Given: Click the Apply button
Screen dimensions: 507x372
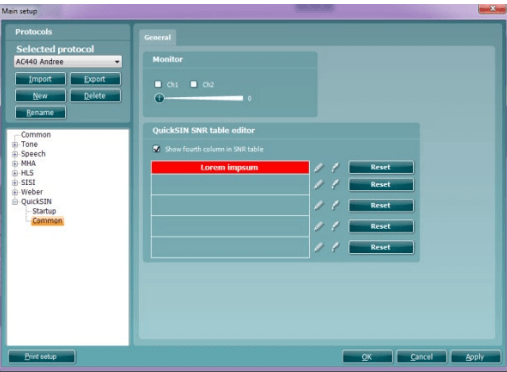Looking at the screenshot, I should (475, 357).
